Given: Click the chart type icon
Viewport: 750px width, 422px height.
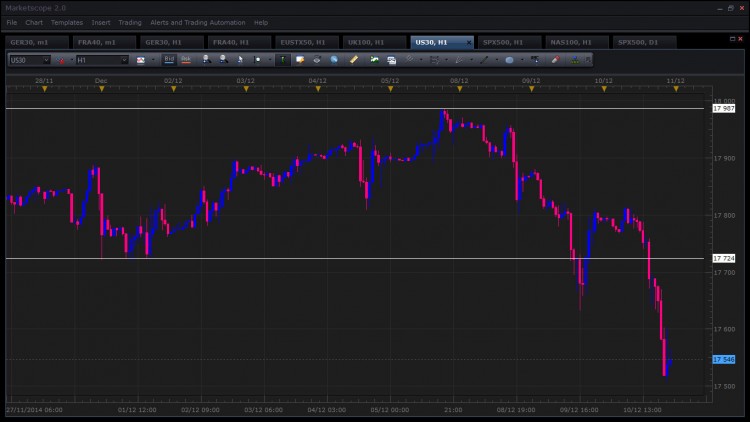Looking at the screenshot, I should (141, 60).
